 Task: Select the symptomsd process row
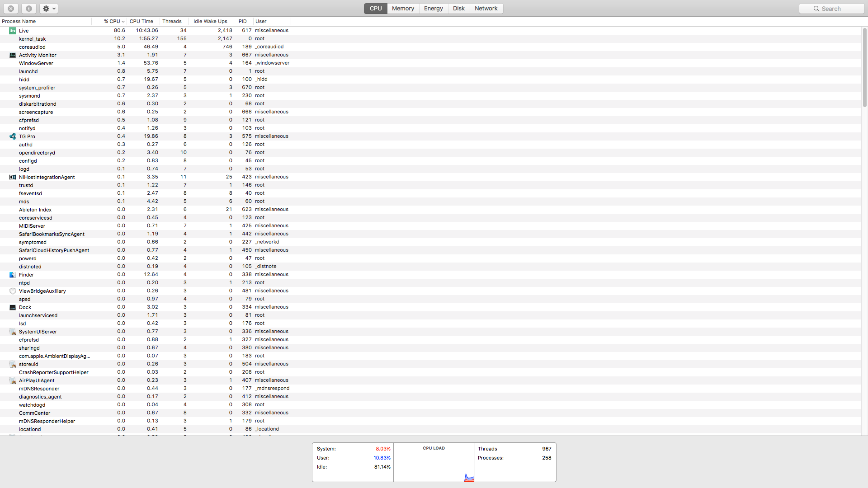430,242
